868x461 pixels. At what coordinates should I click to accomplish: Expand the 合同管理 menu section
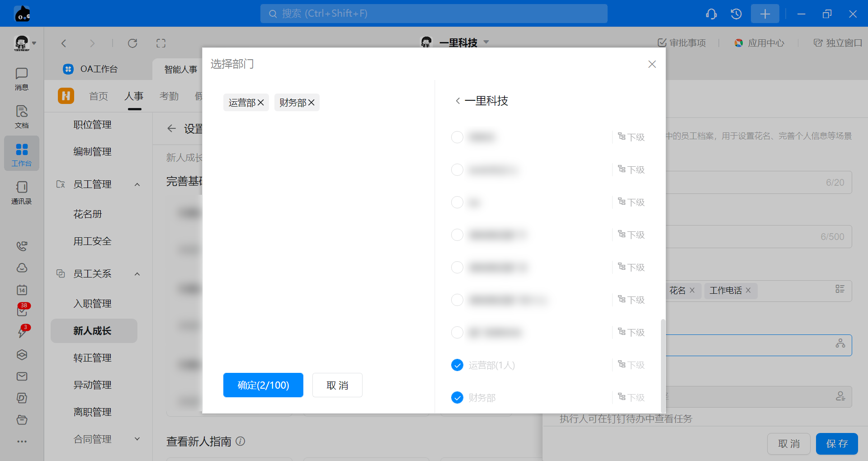click(x=137, y=439)
